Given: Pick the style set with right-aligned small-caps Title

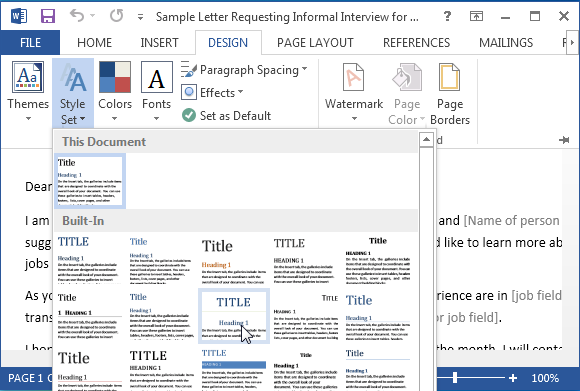Looking at the screenshot, I should click(x=306, y=316).
